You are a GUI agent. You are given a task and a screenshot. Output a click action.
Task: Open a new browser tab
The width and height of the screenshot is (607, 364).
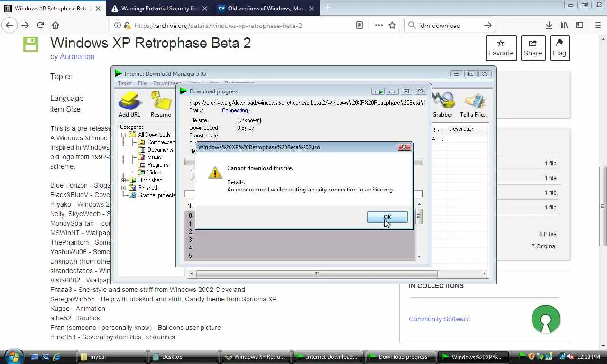327,8
